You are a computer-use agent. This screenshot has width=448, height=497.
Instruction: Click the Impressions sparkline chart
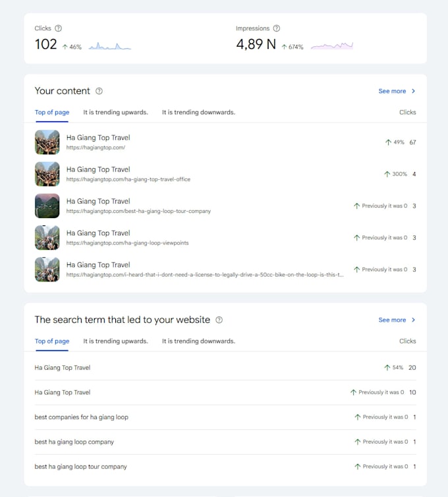coord(332,46)
